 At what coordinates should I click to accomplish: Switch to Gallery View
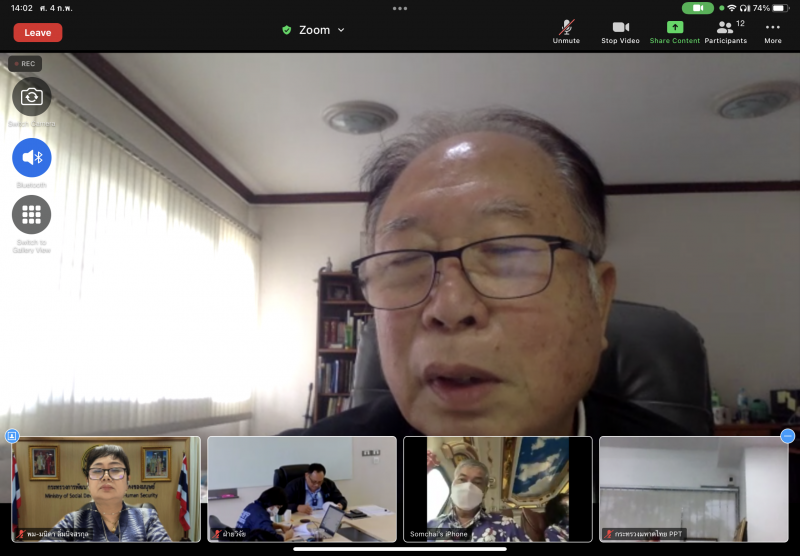(32, 215)
